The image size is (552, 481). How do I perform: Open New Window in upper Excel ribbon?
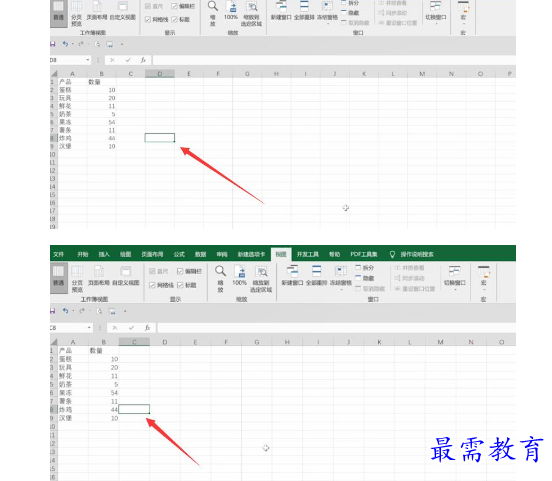point(281,11)
